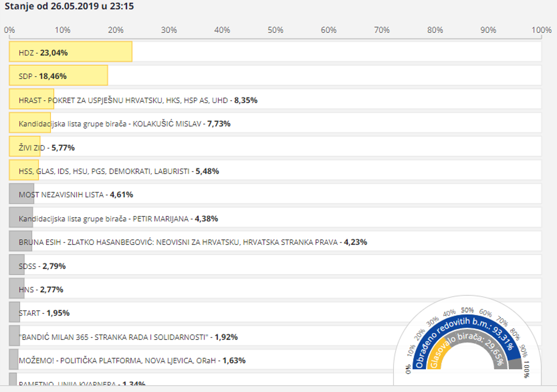Viewport: 557px width, 392px height.
Task: Click the 50% mark on top axis
Action: point(275,30)
